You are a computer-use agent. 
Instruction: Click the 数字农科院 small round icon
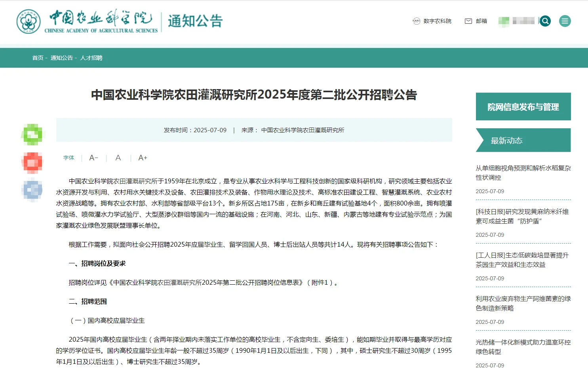pos(416,21)
